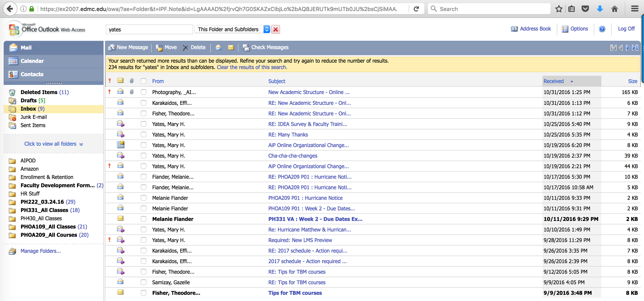
Task: Go to last page of results
Action: (635, 48)
